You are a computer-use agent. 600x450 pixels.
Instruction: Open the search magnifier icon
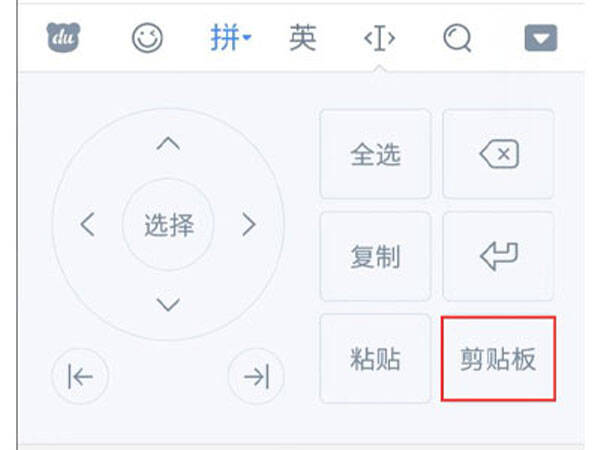point(457,38)
